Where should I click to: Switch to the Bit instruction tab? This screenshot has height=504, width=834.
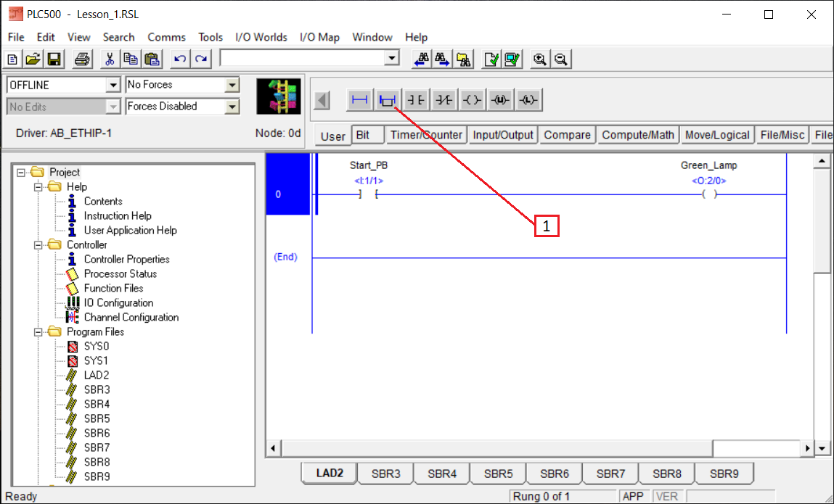point(368,135)
